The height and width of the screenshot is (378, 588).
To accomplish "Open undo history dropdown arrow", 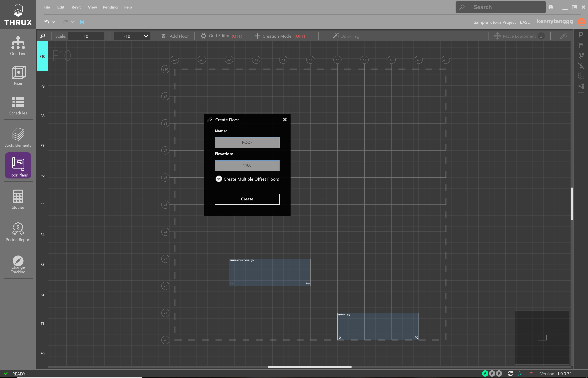I will coord(54,22).
